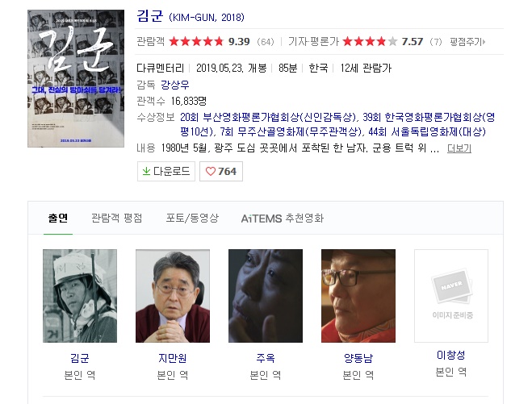Click 양동남 cast photo
Image resolution: width=532 pixels, height=404 pixels.
tap(358, 296)
